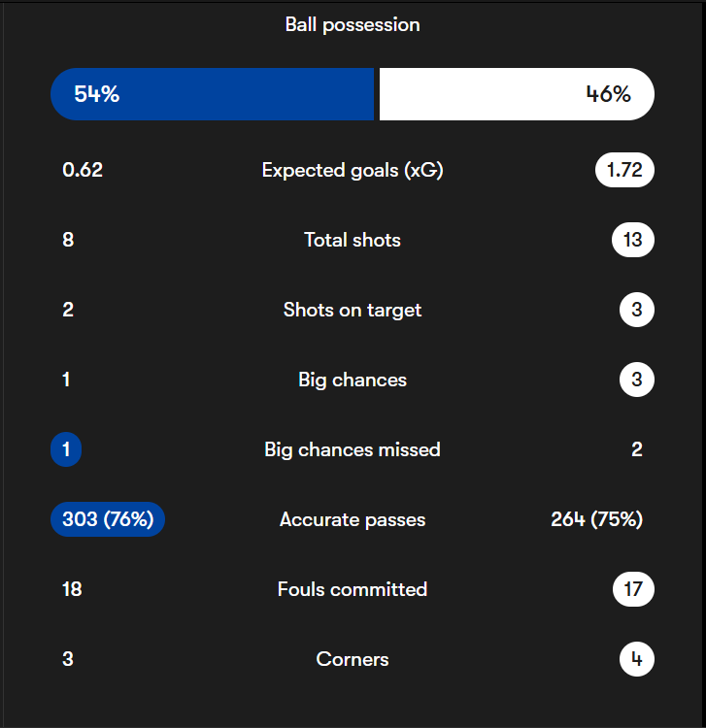706x728 pixels.
Task: Click the Big chances label
Action: [x=353, y=380]
